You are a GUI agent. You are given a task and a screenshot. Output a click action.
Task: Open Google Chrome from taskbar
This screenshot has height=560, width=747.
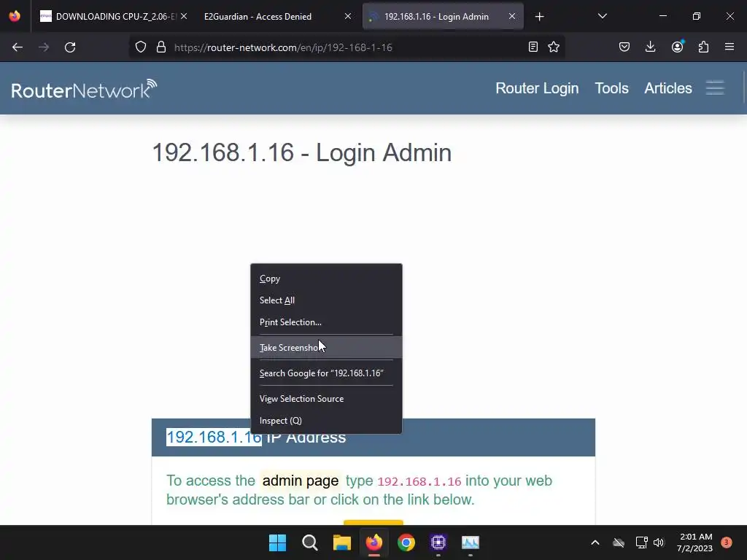406,542
